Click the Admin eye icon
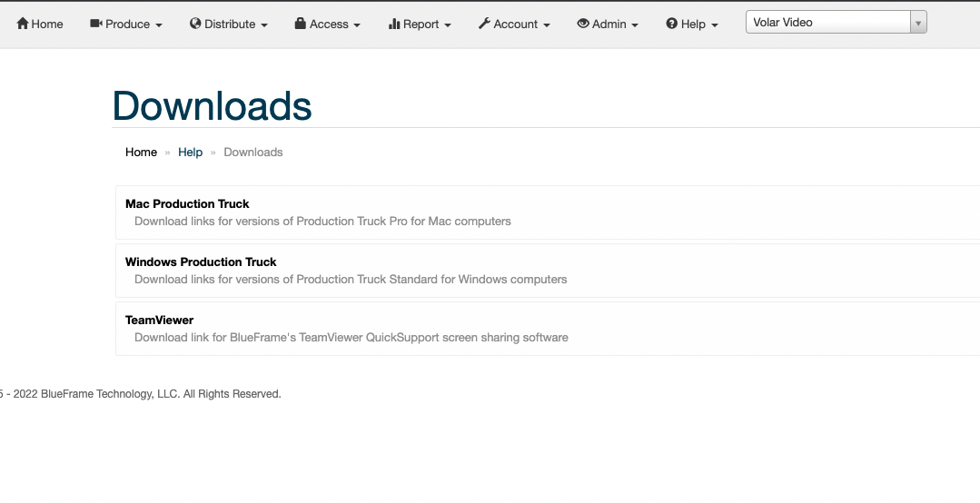980x503 pixels. pos(582,24)
